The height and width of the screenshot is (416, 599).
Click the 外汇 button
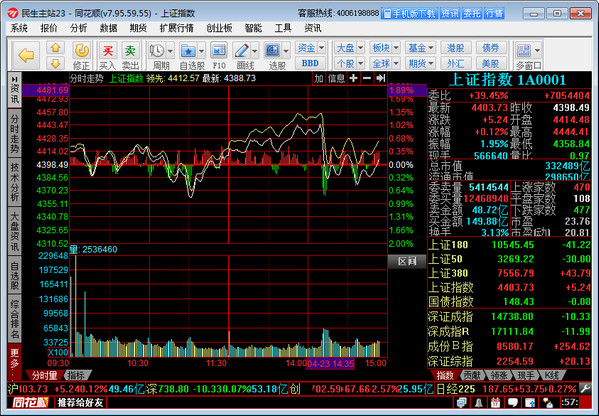click(x=455, y=63)
